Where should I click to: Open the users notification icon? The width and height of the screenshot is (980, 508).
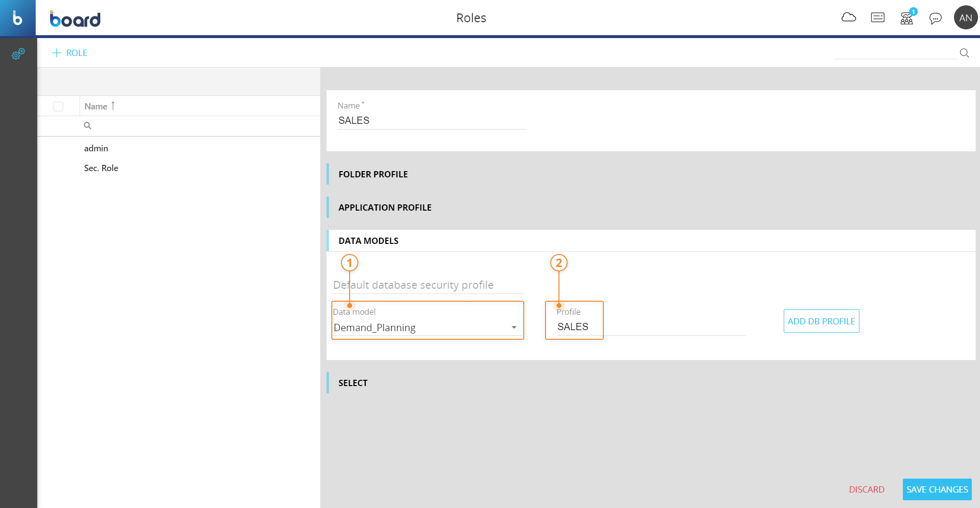click(907, 18)
